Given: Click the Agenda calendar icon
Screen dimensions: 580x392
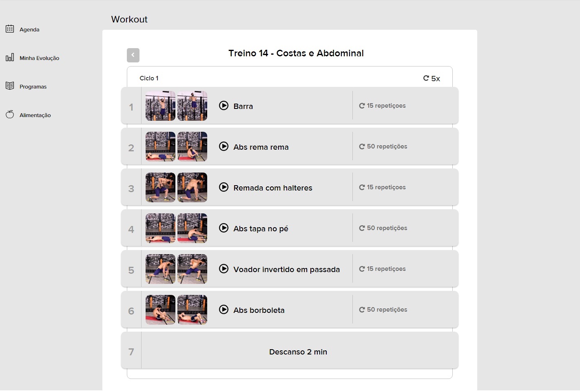Looking at the screenshot, I should 10,29.
